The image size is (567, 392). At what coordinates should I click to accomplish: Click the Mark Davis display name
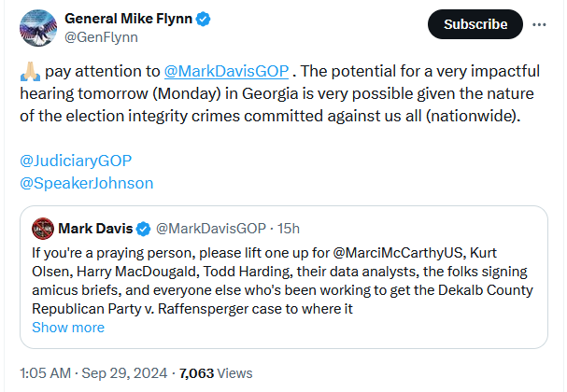click(x=95, y=229)
